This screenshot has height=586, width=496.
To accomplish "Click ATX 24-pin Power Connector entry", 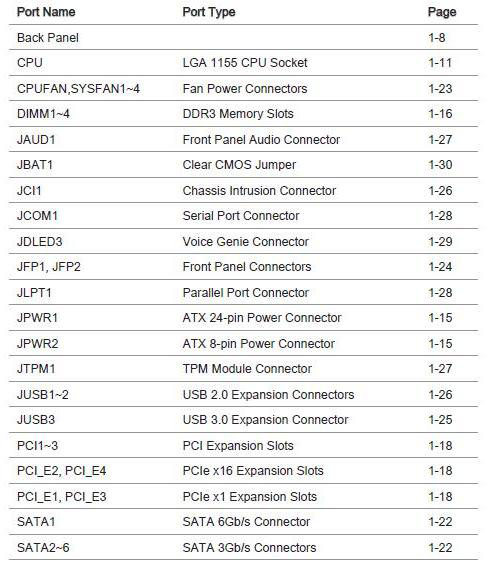I will (262, 318).
